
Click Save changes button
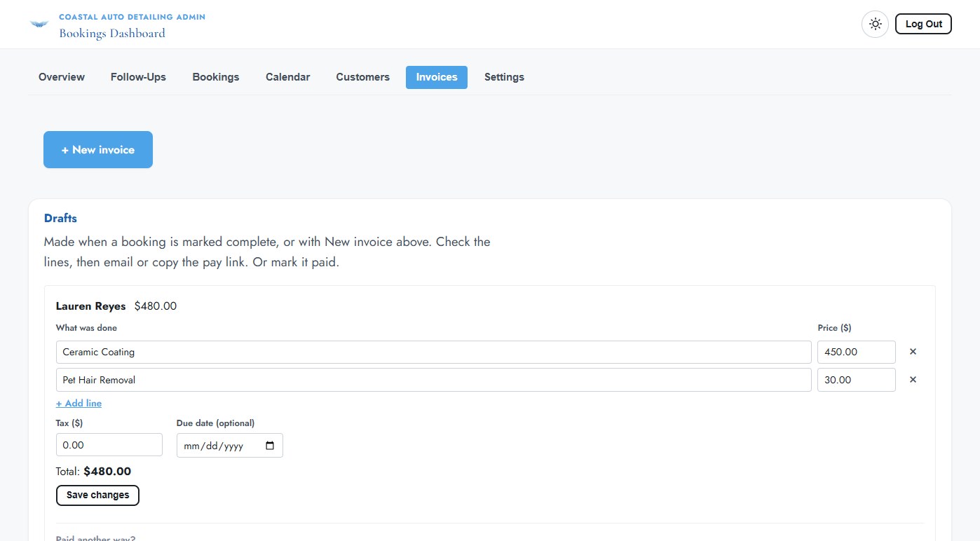97,495
